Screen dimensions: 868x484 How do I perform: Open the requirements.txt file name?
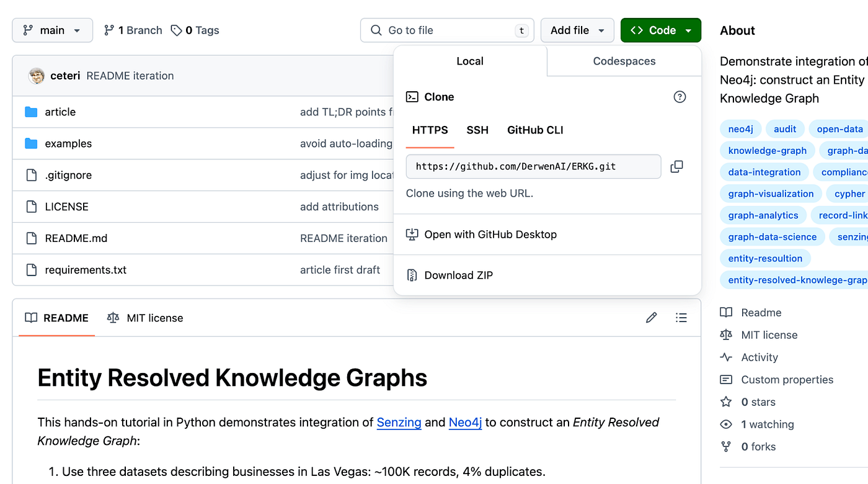coord(86,270)
